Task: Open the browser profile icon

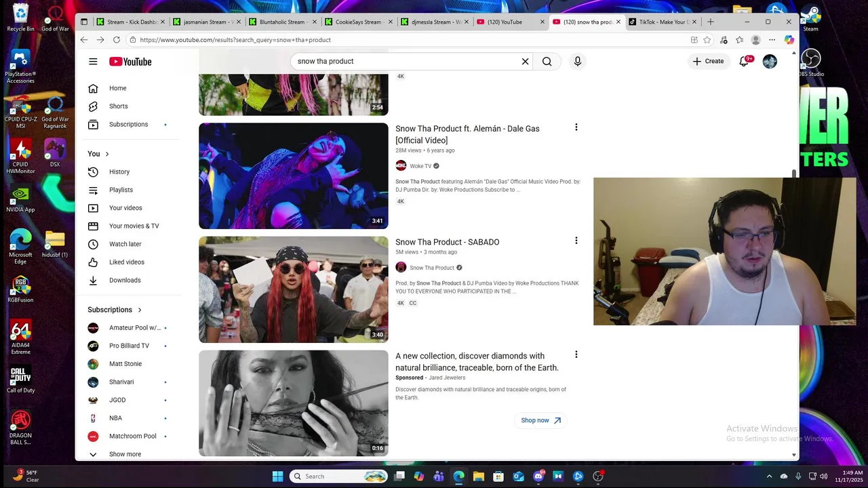Action: (x=755, y=40)
